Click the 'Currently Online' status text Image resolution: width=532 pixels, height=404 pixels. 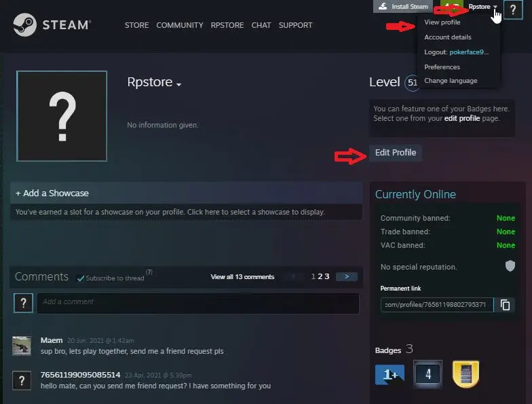pos(415,194)
